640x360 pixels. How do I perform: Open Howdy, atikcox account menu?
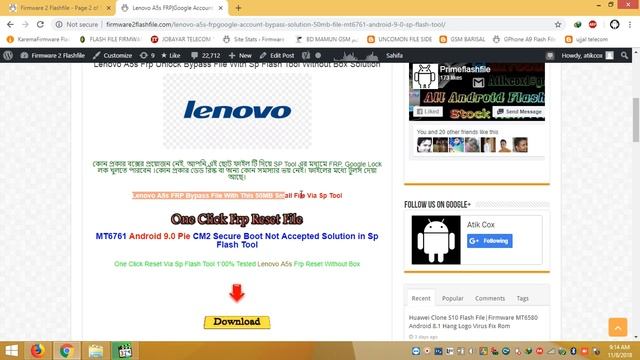point(587,55)
